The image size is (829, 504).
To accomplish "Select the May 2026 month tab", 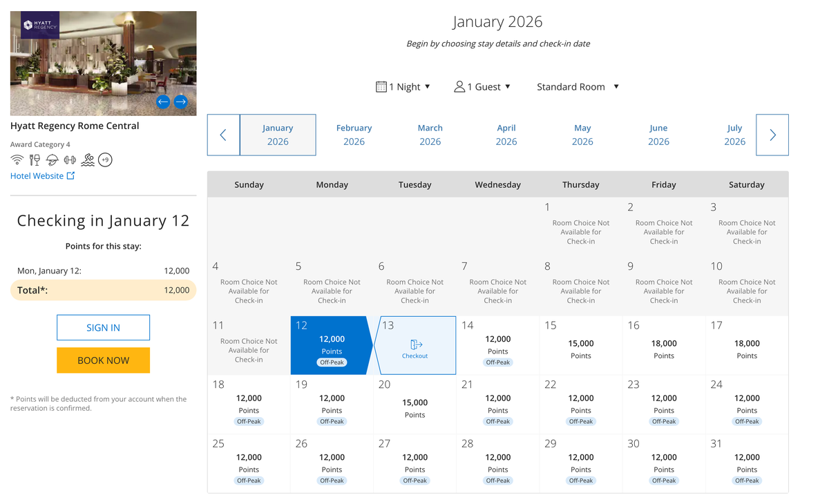I will point(582,135).
